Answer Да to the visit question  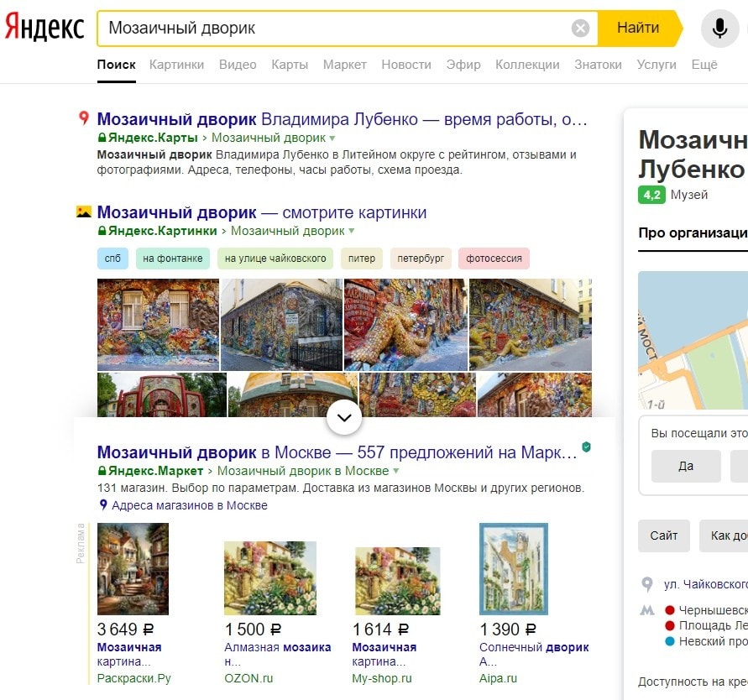[686, 466]
